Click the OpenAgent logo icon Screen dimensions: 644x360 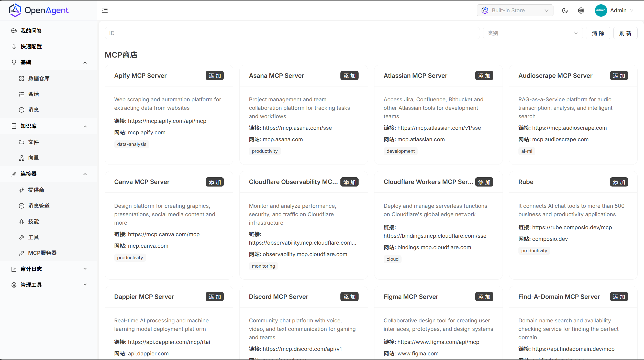[x=15, y=10]
